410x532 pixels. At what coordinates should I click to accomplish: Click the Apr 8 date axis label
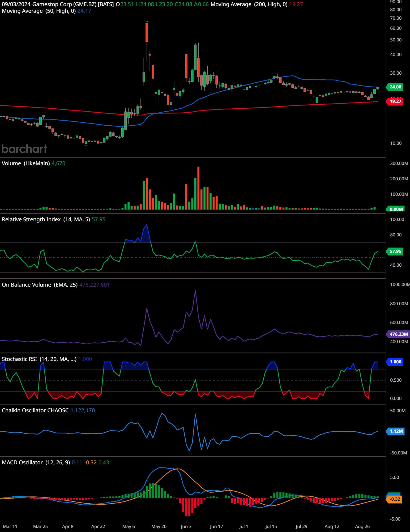pyautogui.click(x=68, y=526)
